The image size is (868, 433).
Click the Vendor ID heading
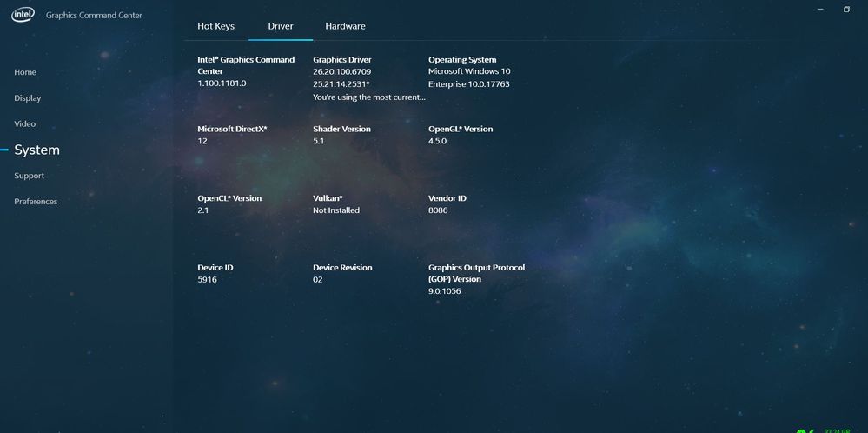(447, 197)
